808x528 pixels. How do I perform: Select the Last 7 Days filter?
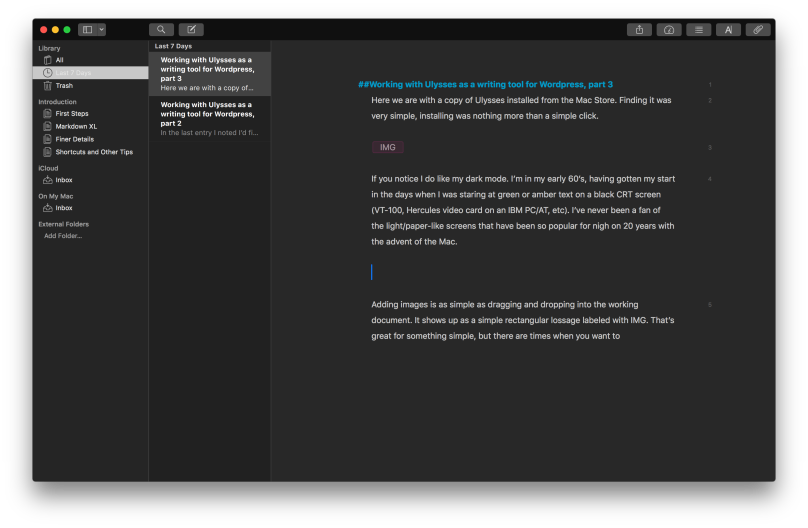[91, 73]
